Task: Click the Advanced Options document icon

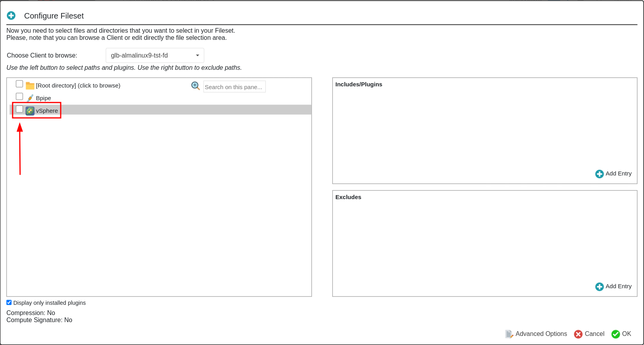Action: (x=509, y=334)
